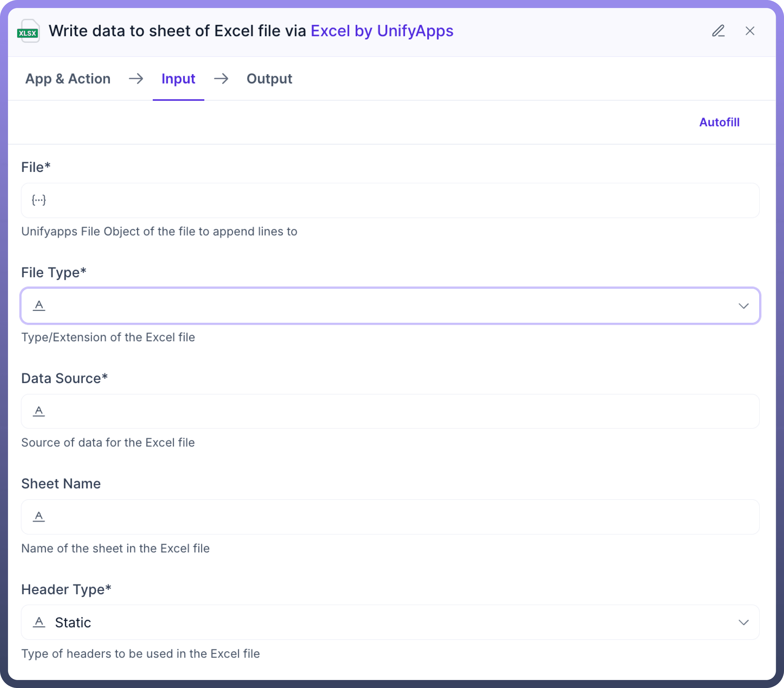
Task: Switch to the App & Action tab
Action: [68, 79]
